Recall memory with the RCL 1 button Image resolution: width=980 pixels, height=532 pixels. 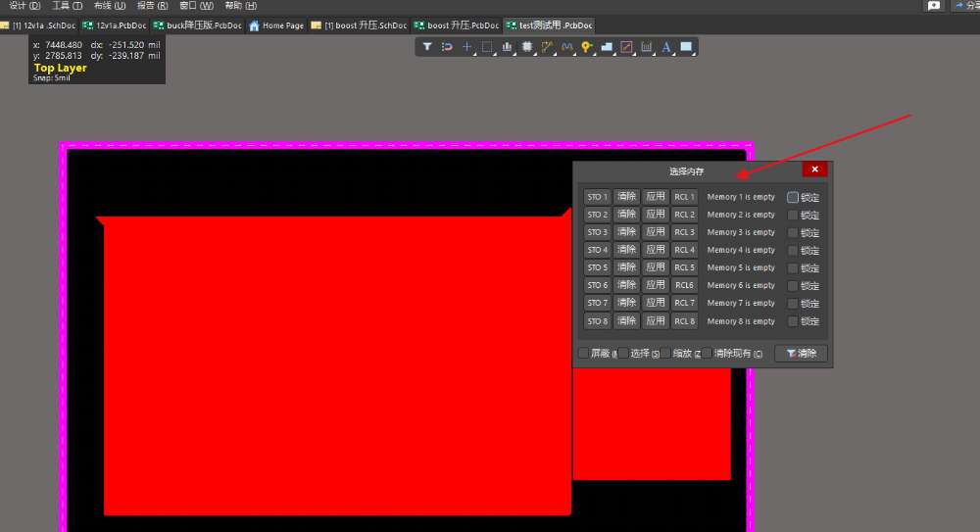pyautogui.click(x=684, y=197)
